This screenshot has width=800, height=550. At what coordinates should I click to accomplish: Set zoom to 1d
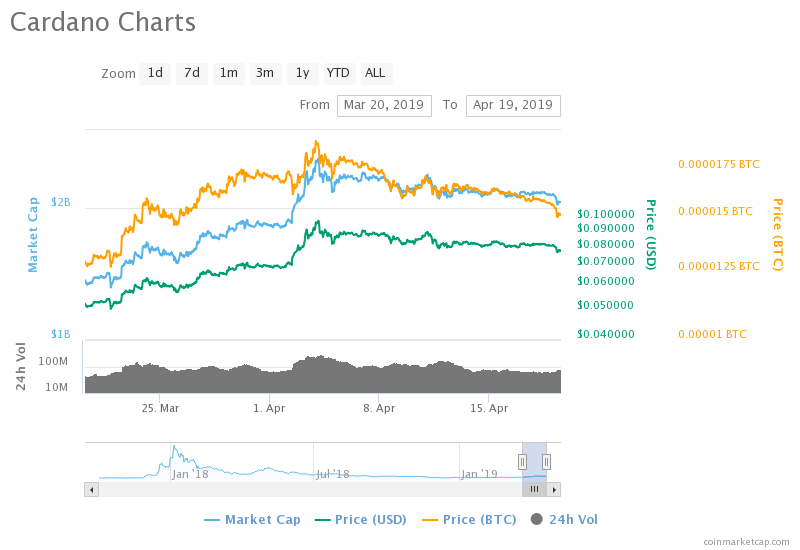(155, 73)
